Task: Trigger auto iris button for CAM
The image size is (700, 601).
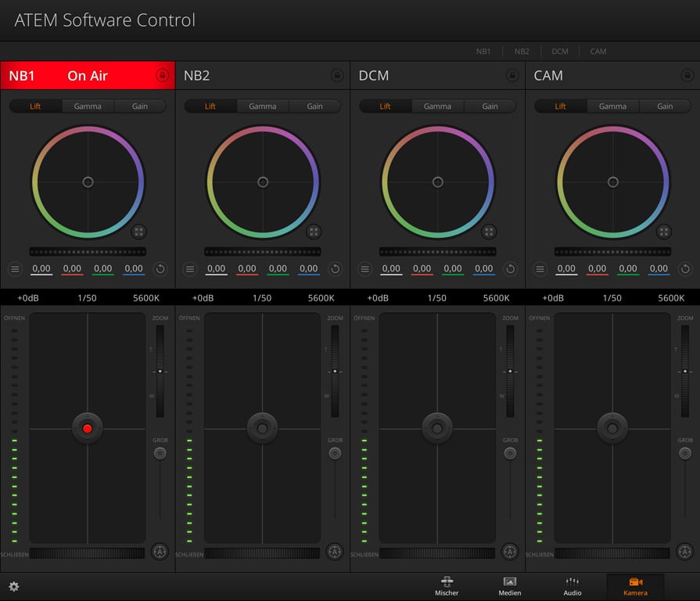Action: [685, 552]
